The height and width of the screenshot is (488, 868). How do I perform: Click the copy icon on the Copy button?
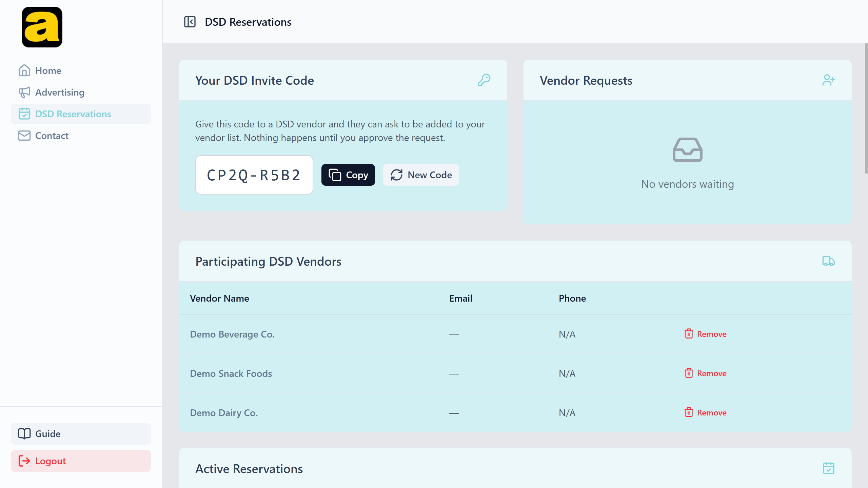[x=335, y=175]
